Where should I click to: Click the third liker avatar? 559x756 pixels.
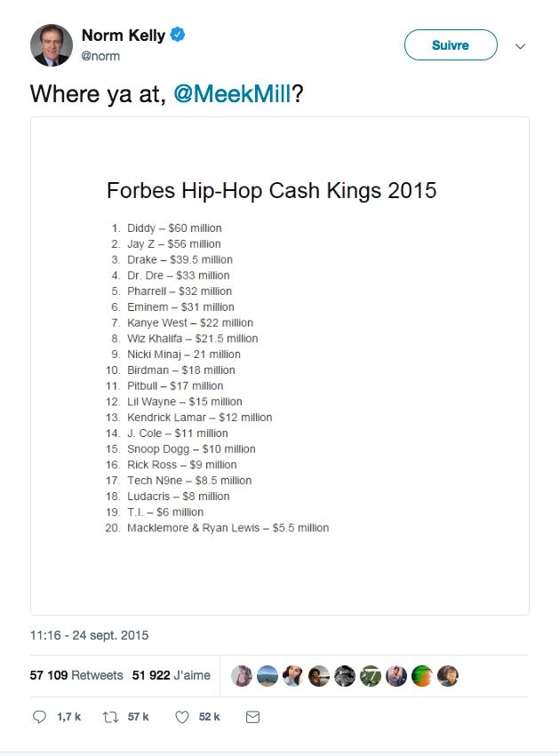pyautogui.click(x=293, y=676)
